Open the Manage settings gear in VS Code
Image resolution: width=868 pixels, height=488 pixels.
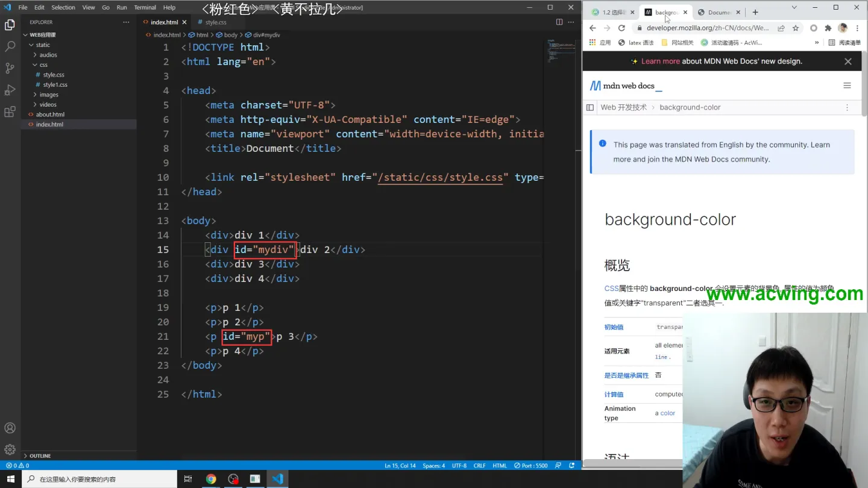tap(10, 448)
